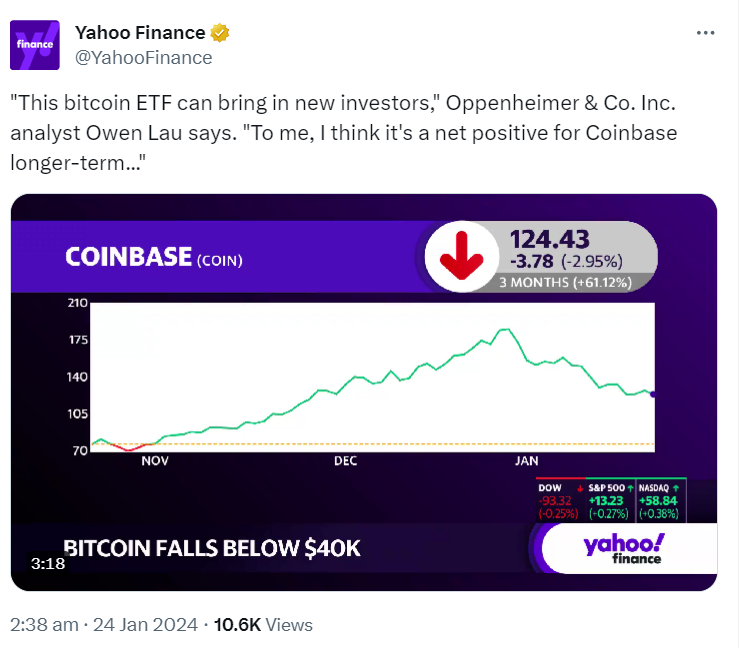This screenshot has height=648, width=742.
Task: Open the tweet timestamp 2:38 am link
Action: [x=44, y=625]
